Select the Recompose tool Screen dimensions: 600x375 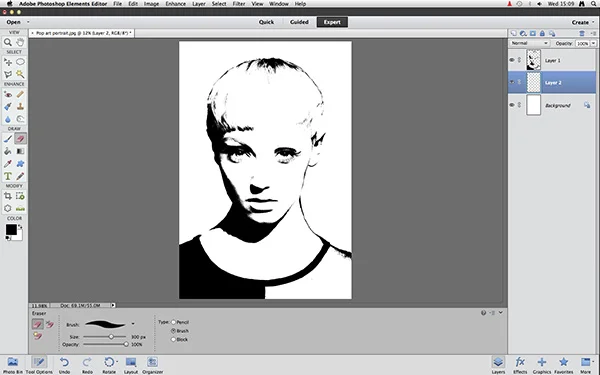pos(20,196)
